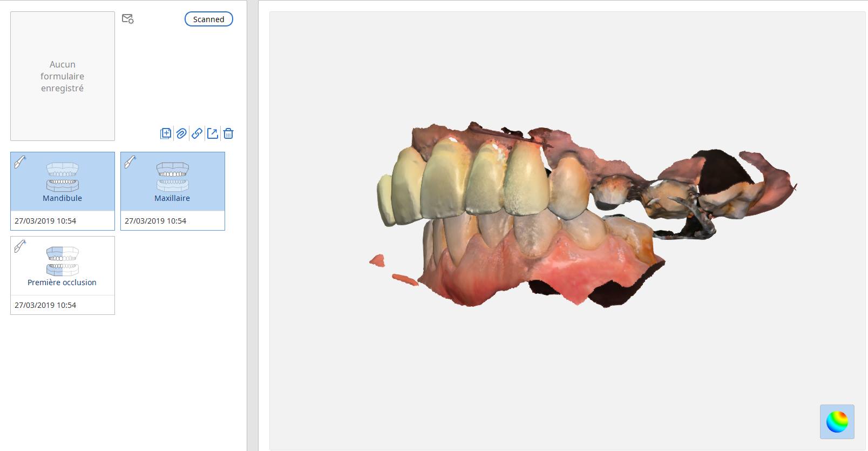Select the Première occlusion scan tile
868x451 pixels.
click(63, 275)
